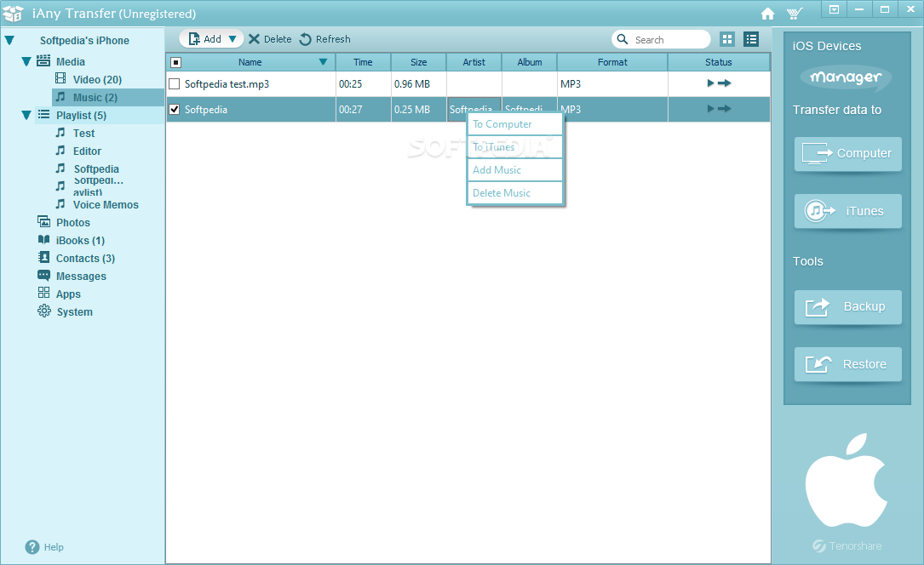The width and height of the screenshot is (924, 565).
Task: Choose Delete Music in context menu
Action: click(514, 193)
